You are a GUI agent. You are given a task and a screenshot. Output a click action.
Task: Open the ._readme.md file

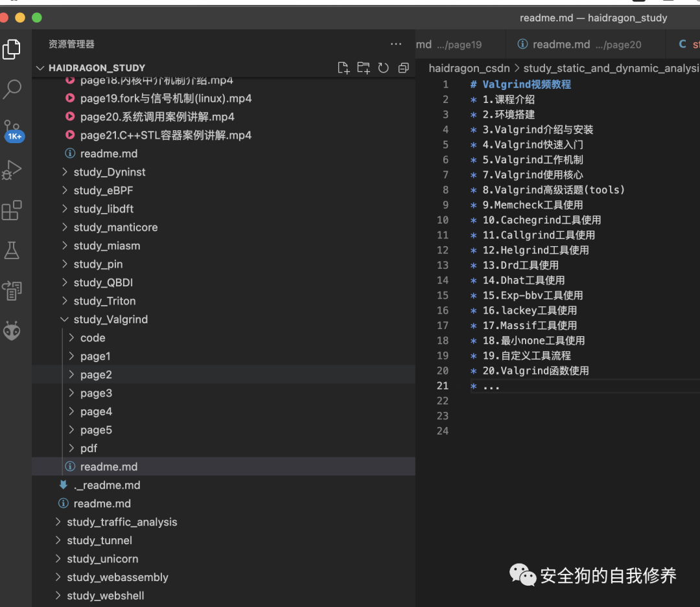pos(224,485)
